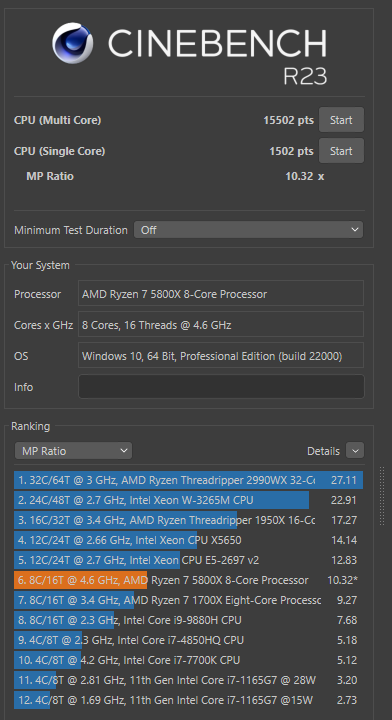Viewport: 392px width, 720px height.
Task: Click the Details label in Ranking
Action: click(323, 451)
